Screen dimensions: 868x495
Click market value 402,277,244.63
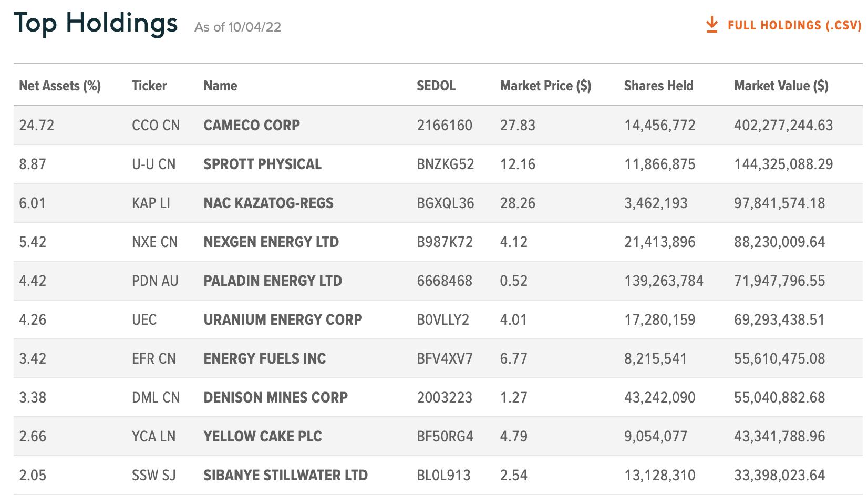click(x=783, y=125)
